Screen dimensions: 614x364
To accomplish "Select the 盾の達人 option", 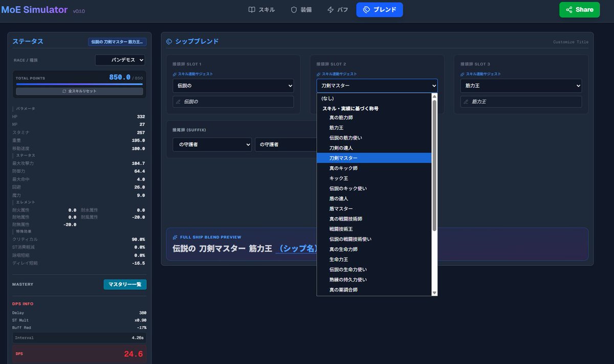I will [x=375, y=198].
